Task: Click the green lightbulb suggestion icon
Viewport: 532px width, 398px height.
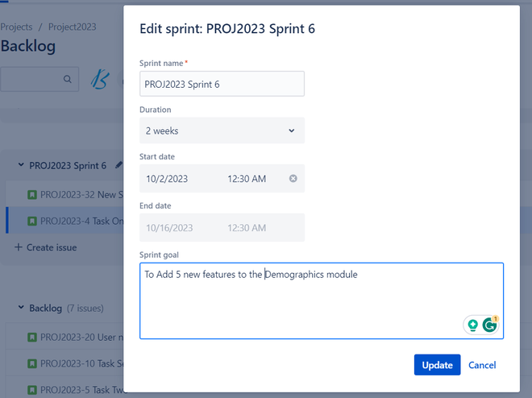Action: pos(472,325)
